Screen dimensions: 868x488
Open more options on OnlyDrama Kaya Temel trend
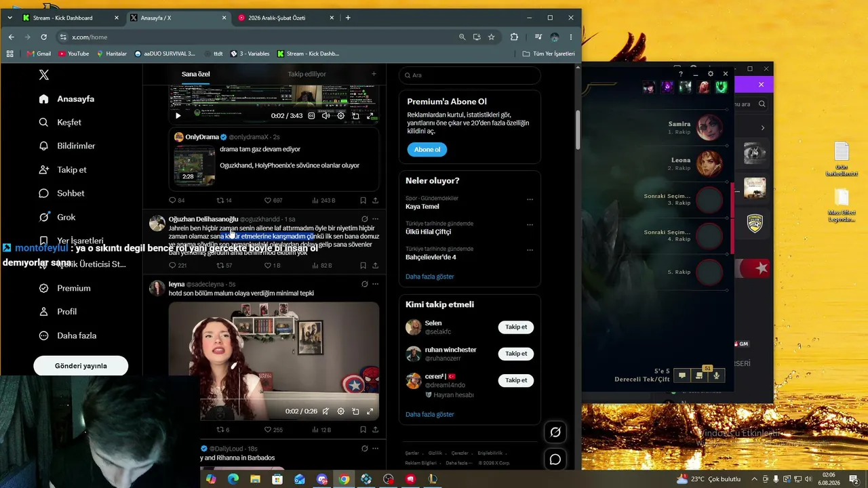530,200
